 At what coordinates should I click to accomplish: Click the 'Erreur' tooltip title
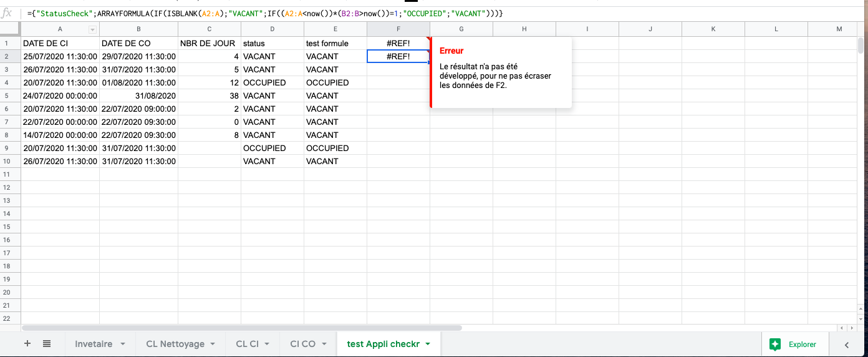tap(451, 51)
